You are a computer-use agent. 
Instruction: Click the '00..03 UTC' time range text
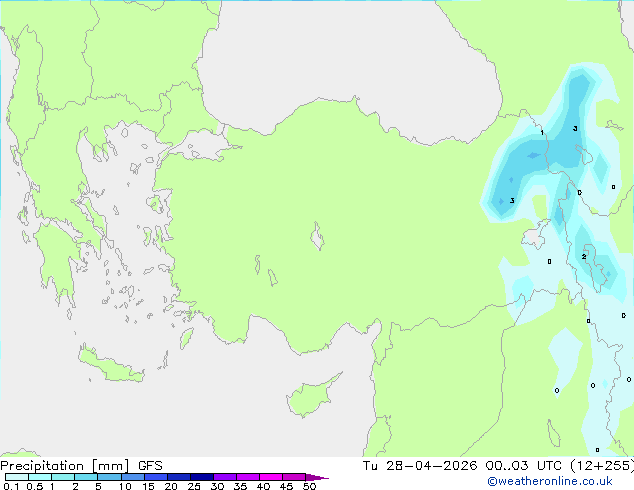click(x=524, y=466)
